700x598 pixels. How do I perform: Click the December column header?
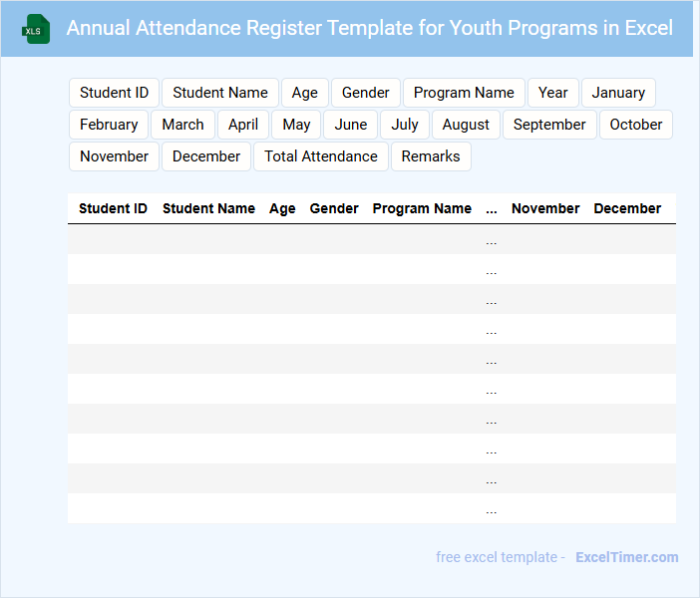tap(627, 208)
